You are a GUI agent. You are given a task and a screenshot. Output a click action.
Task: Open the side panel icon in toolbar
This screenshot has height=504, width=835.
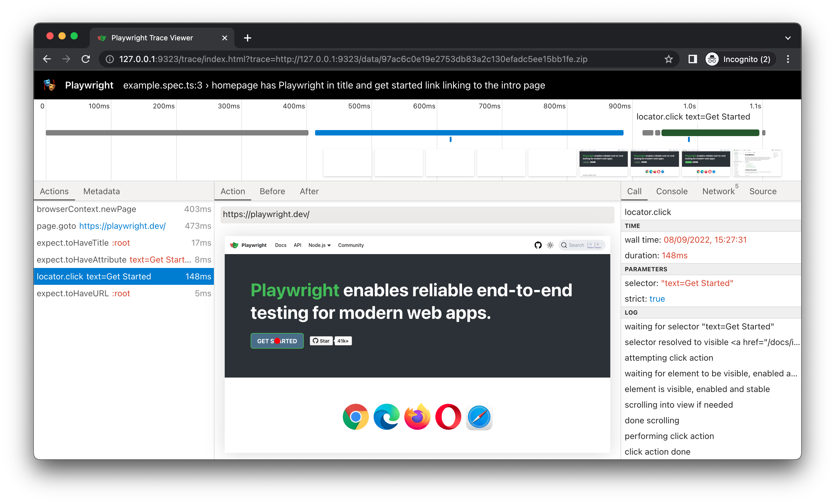[x=692, y=59]
